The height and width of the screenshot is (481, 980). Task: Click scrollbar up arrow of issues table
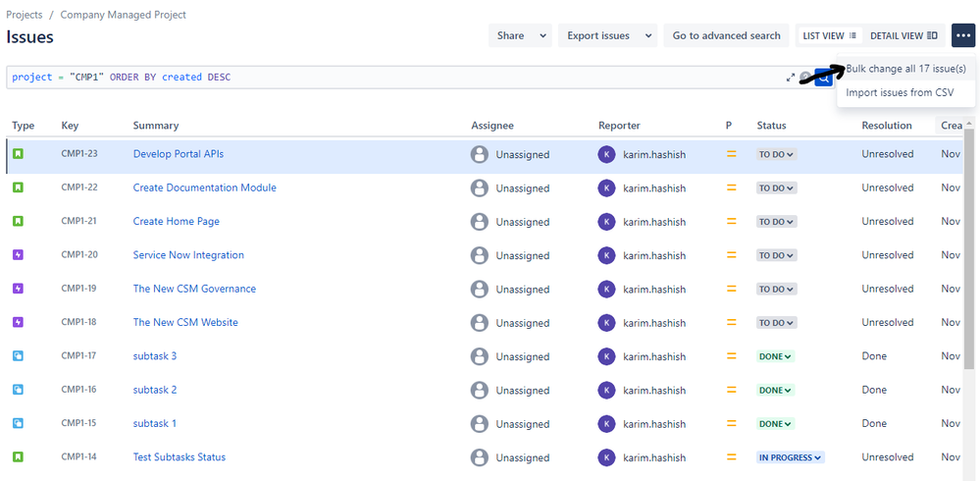point(969,124)
